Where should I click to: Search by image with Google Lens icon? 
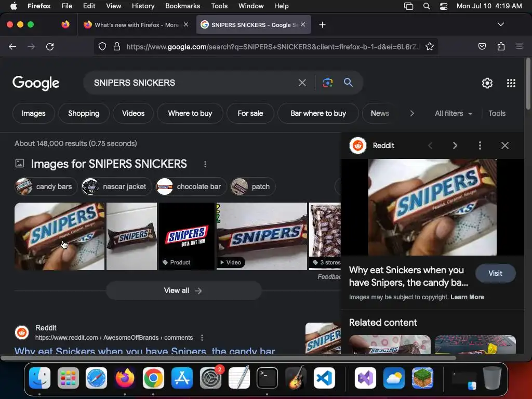[328, 83]
